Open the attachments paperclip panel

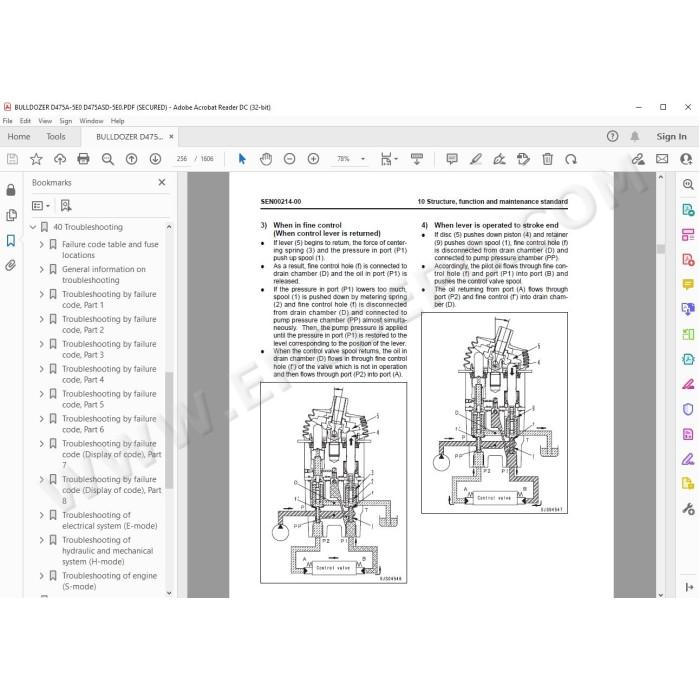click(11, 266)
